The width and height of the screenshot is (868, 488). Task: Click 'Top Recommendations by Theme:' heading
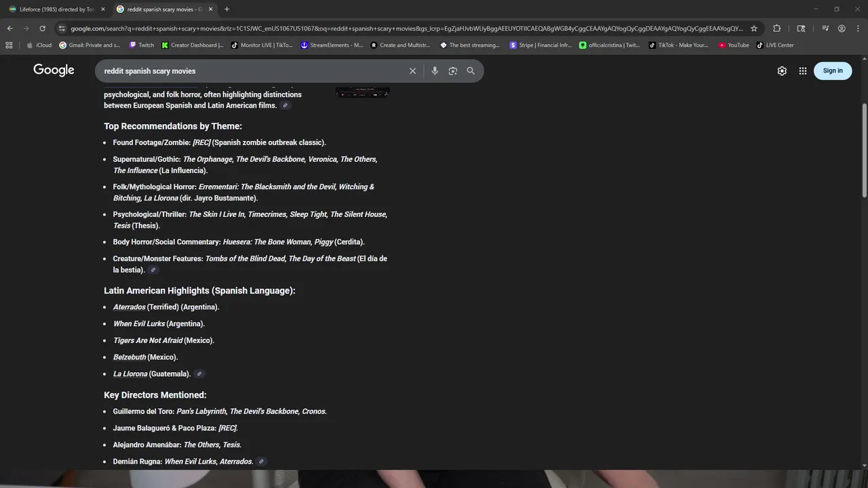pyautogui.click(x=173, y=126)
